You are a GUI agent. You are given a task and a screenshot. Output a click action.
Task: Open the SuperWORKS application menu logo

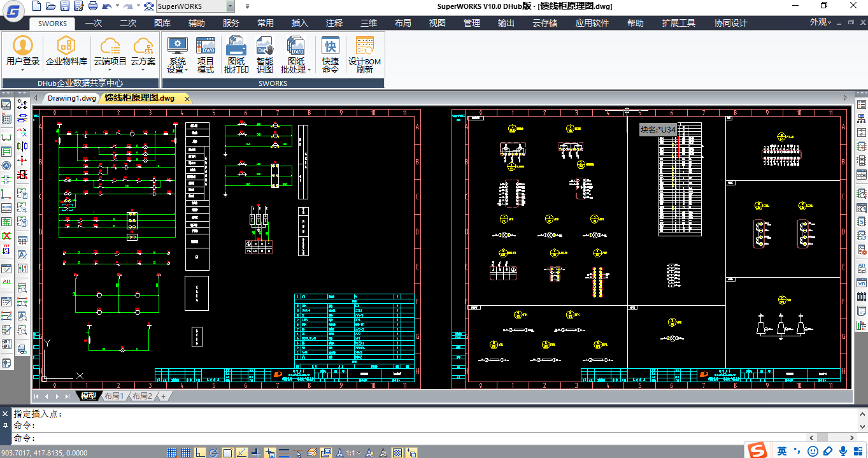pyautogui.click(x=13, y=11)
